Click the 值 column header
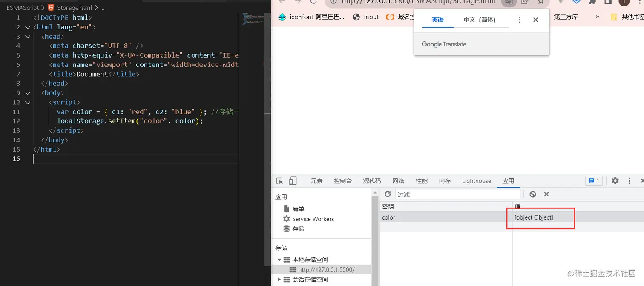This screenshot has height=286, width=644. coord(578,206)
